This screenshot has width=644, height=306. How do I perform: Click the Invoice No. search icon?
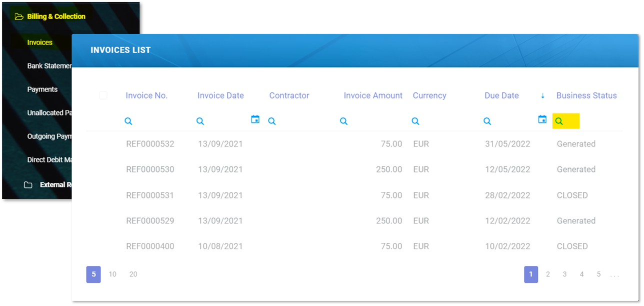pos(128,121)
